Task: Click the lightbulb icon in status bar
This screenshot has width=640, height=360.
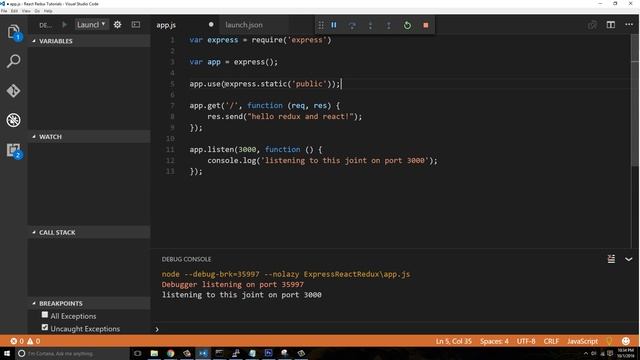Action: [x=609, y=341]
